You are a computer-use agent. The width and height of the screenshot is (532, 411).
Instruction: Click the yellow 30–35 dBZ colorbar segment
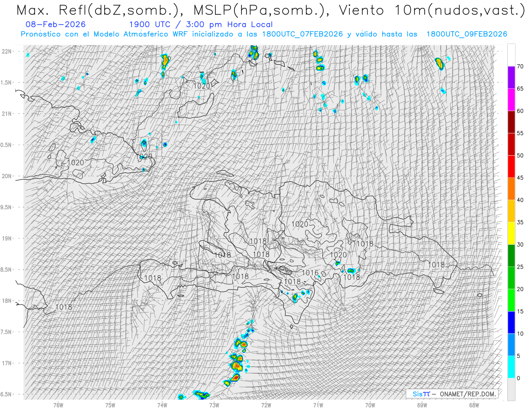point(511,233)
